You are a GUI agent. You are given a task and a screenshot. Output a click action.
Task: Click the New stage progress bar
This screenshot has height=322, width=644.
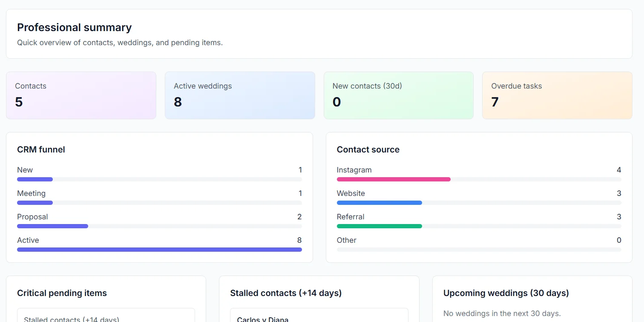(x=159, y=179)
